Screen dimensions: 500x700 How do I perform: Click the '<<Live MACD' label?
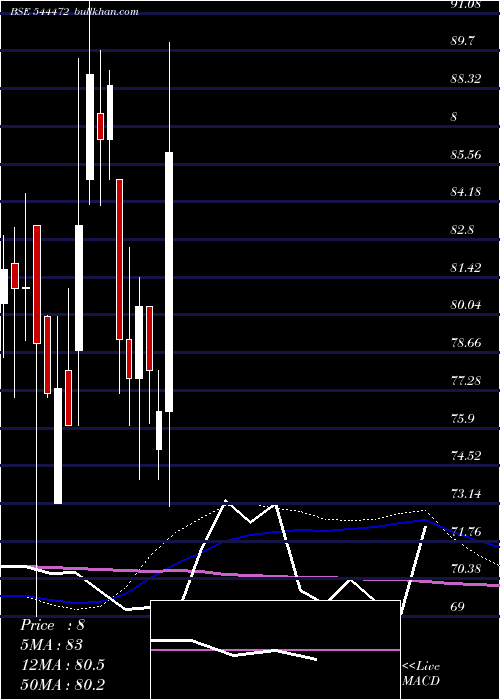point(421,674)
